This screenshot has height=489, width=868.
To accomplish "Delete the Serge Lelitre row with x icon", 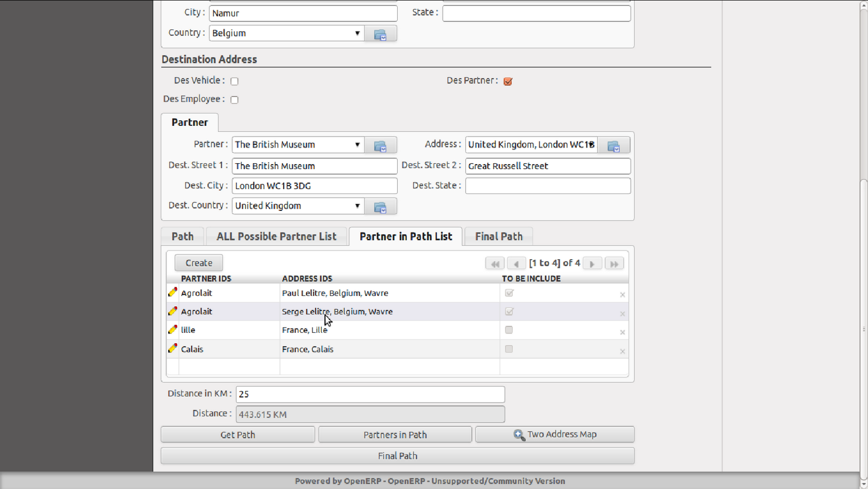I will click(622, 314).
